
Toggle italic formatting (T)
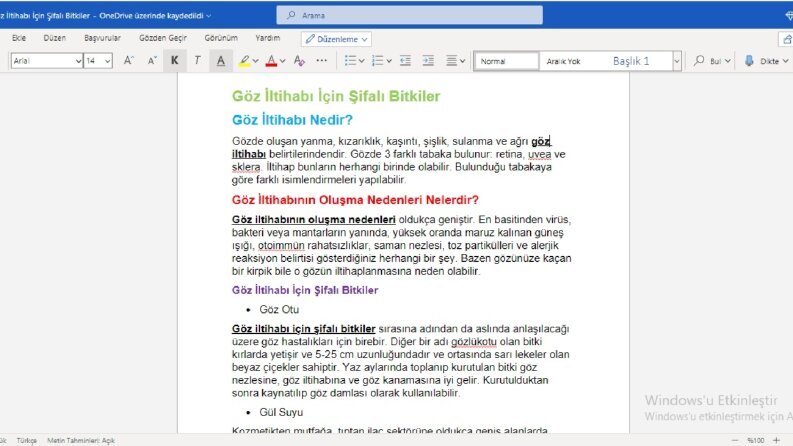click(197, 61)
